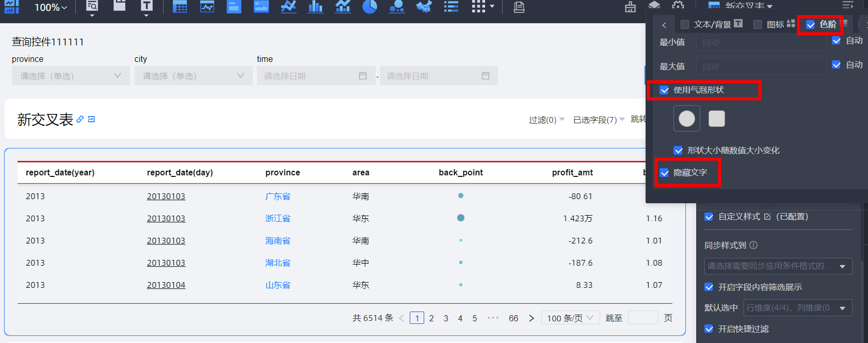The height and width of the screenshot is (343, 868).
Task: Toggle the 隐藏文字 checkbox
Action: (x=665, y=173)
